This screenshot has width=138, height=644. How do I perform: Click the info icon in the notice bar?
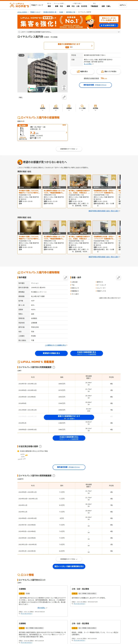coord(19,32)
